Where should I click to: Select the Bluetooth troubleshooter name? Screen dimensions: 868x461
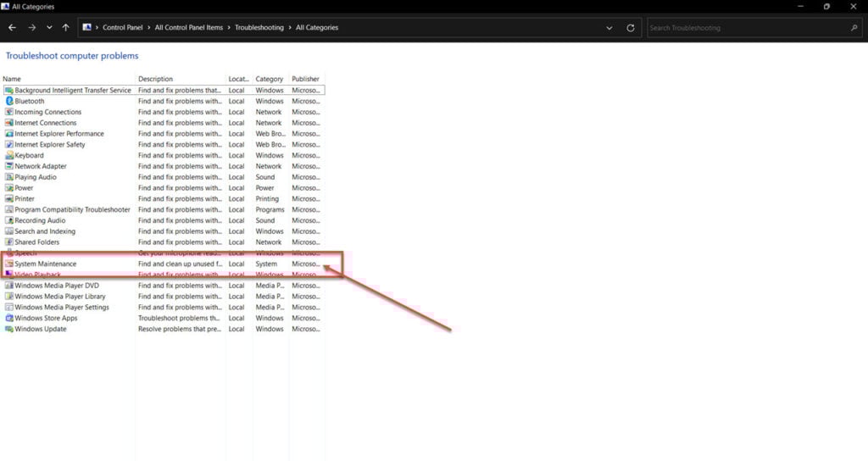(x=30, y=102)
